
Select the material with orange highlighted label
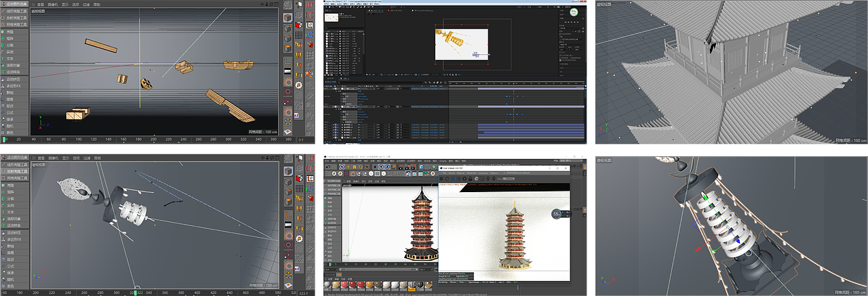pos(412,286)
